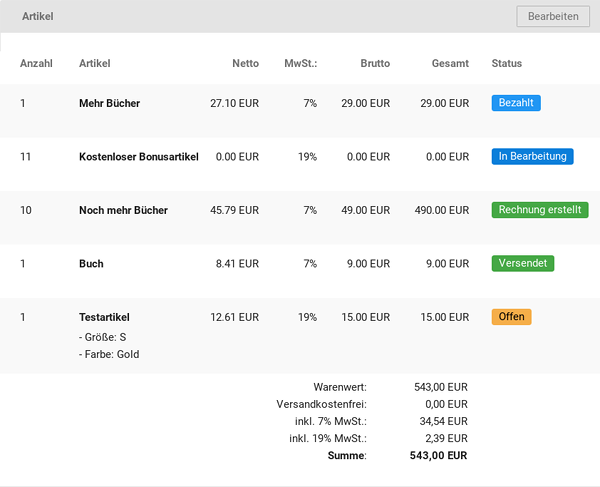This screenshot has height=487, width=600.
Task: Select the Bezahlt status badge
Action: [516, 103]
